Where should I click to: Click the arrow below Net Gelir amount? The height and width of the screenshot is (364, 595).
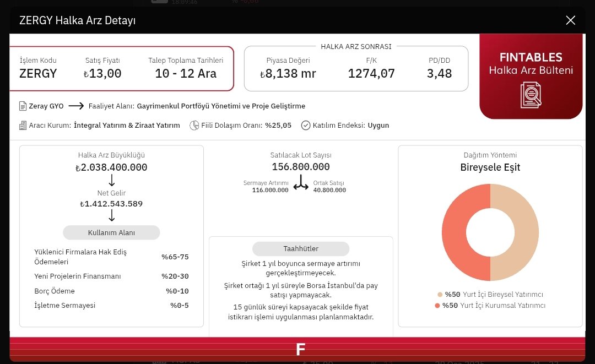pyautogui.click(x=111, y=215)
